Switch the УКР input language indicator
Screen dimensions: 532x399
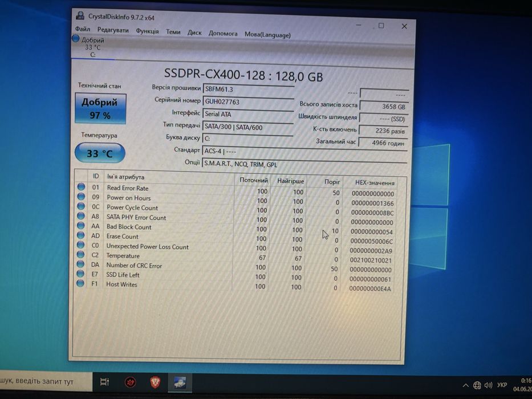click(502, 385)
